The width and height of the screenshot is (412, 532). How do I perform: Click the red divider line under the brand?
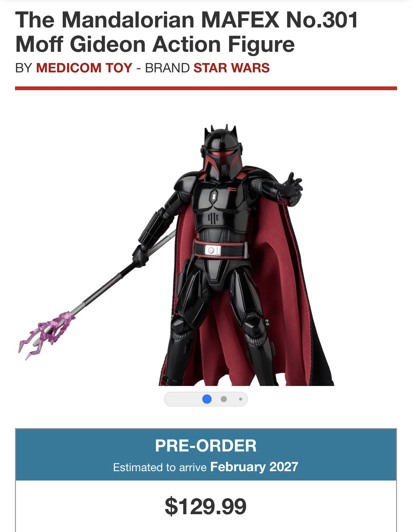pos(206,88)
